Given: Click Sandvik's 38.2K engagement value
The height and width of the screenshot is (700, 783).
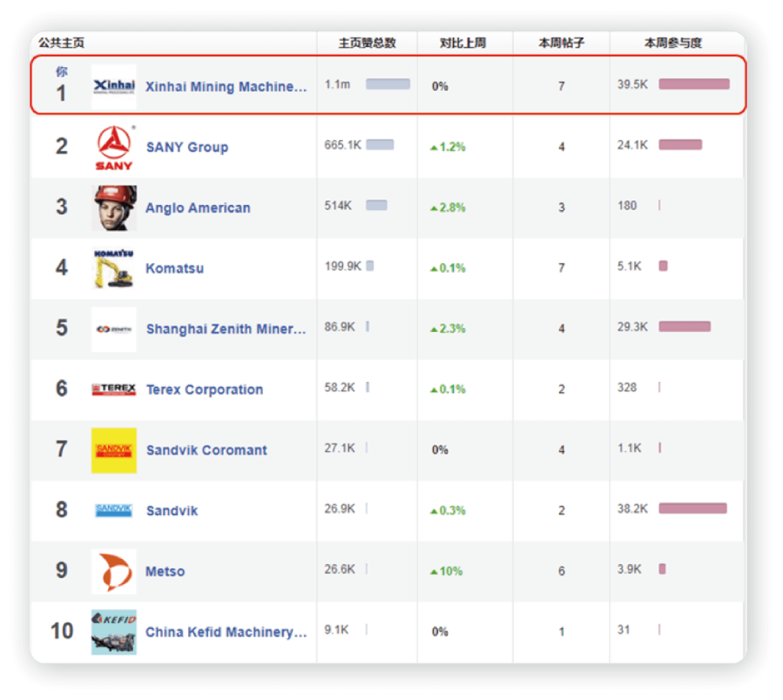Looking at the screenshot, I should tap(632, 508).
